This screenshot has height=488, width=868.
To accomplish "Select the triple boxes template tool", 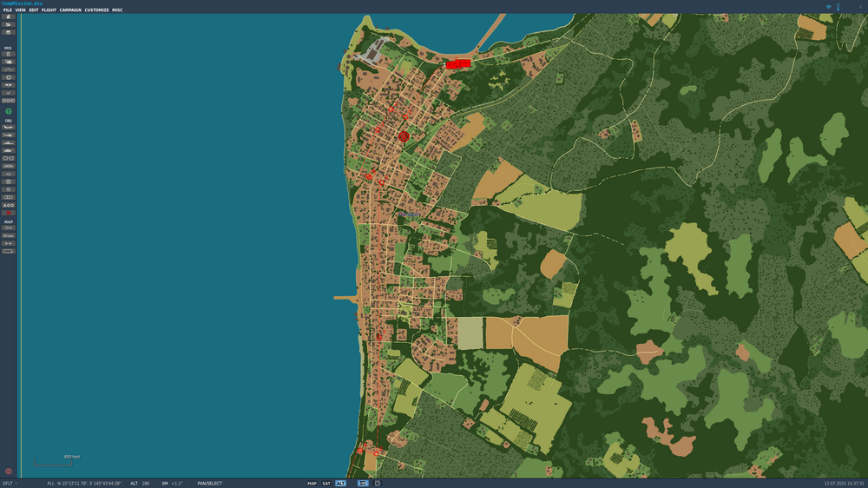I will 9,197.
